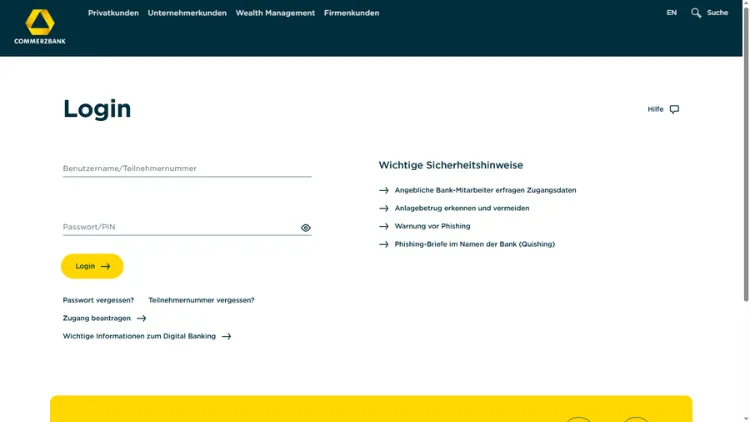
Task: Click the Suche search label
Action: (x=717, y=13)
